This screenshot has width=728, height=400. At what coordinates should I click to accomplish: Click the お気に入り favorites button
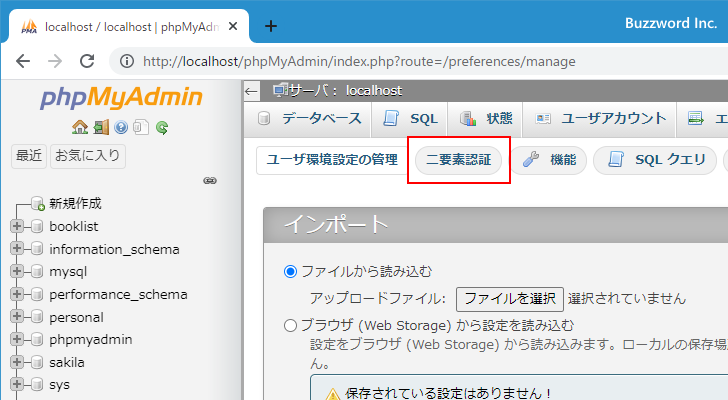(88, 156)
